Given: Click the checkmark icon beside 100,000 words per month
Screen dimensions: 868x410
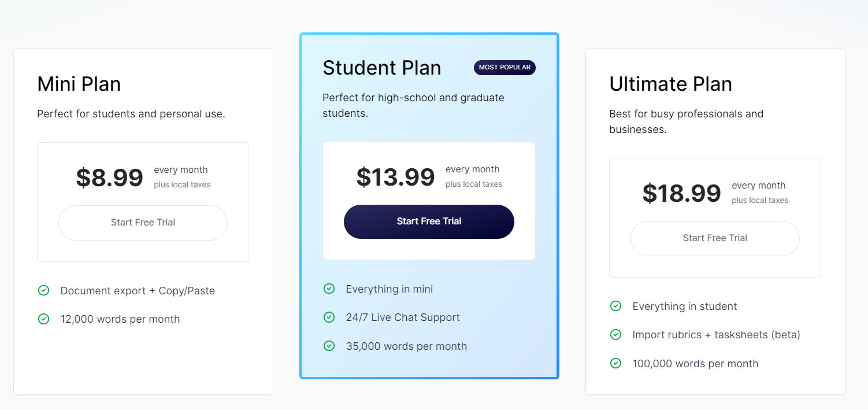Looking at the screenshot, I should (615, 363).
